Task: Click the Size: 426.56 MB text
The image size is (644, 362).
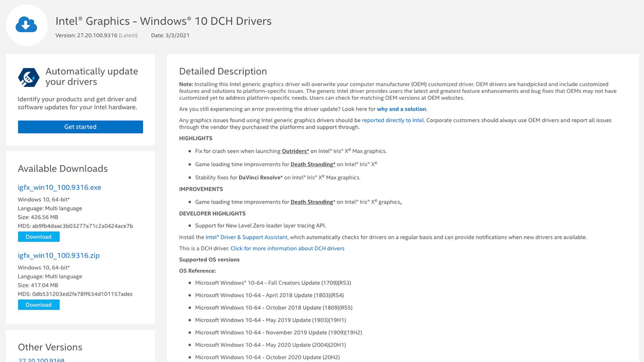Action: 38,217
